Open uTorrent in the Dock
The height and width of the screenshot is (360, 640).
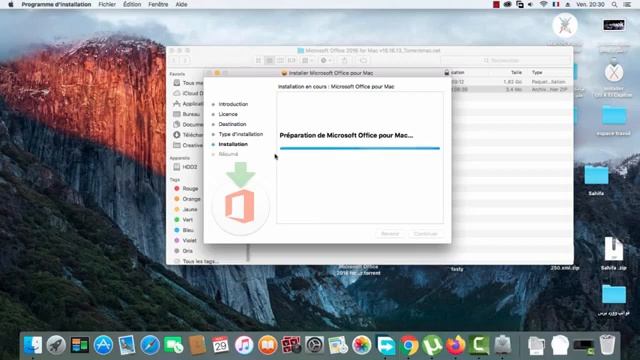tap(432, 345)
